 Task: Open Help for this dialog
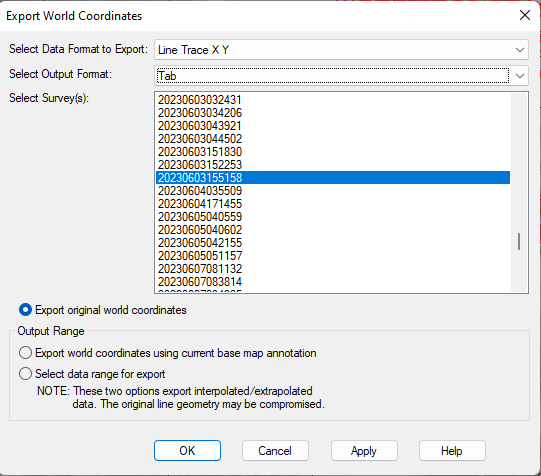pyautogui.click(x=452, y=450)
